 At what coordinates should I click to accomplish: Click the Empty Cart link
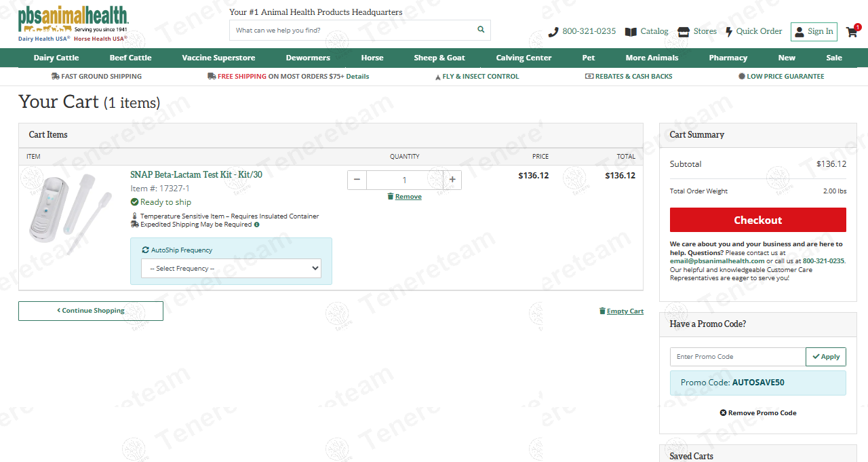coord(621,311)
